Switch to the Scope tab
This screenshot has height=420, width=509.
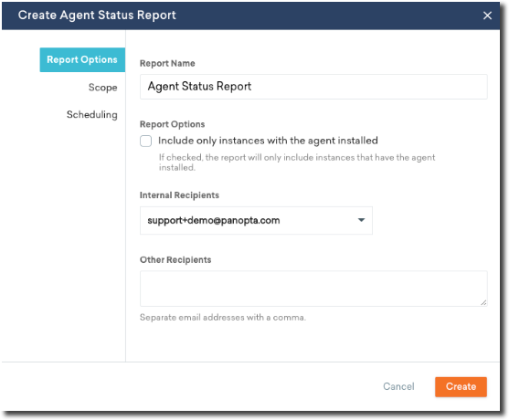(102, 88)
